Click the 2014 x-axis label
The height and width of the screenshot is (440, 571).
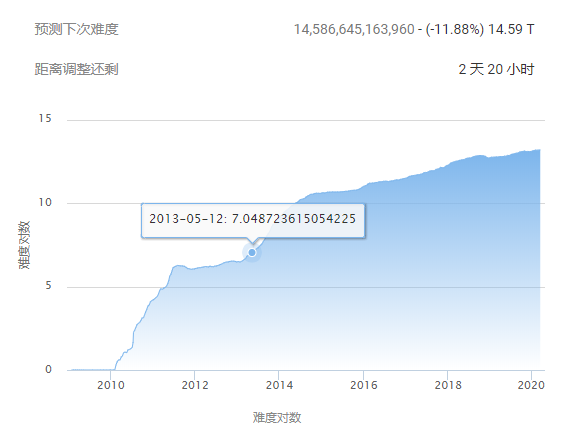279,385
